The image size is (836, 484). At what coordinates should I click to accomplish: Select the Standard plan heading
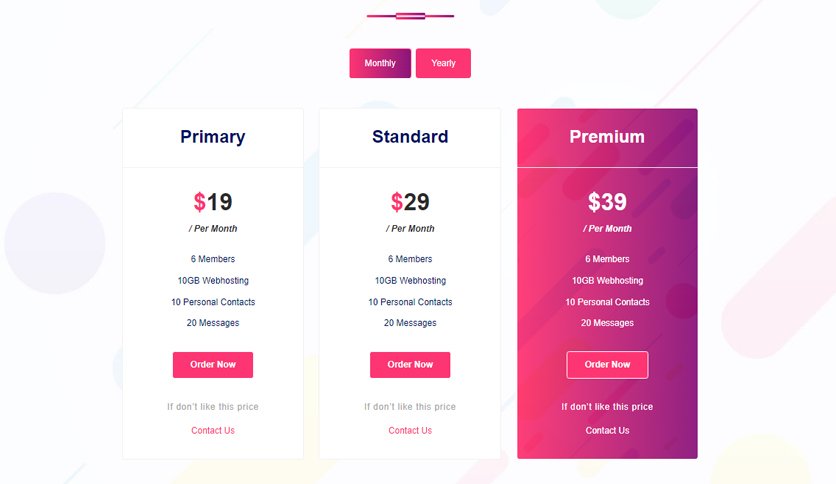[410, 136]
